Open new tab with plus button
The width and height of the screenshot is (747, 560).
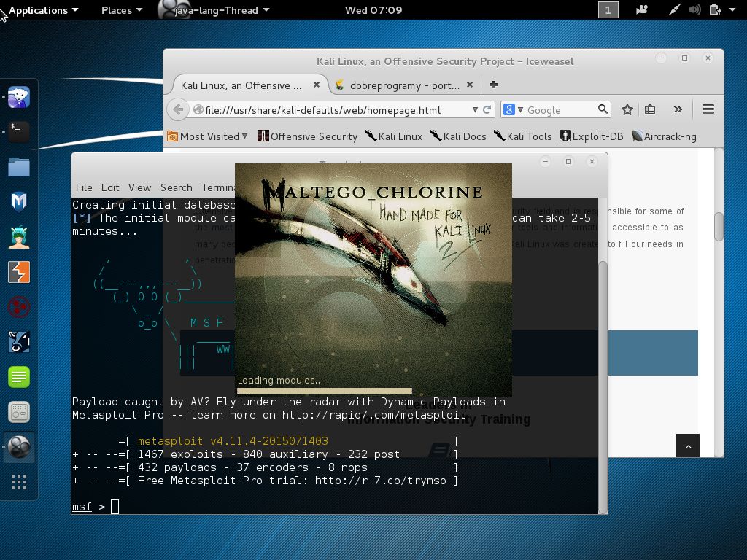click(x=494, y=85)
